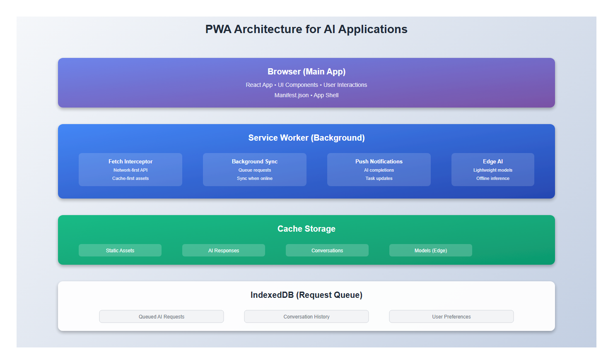Click the PWA Architecture diagram title
This screenshot has width=613, height=364.
click(306, 29)
